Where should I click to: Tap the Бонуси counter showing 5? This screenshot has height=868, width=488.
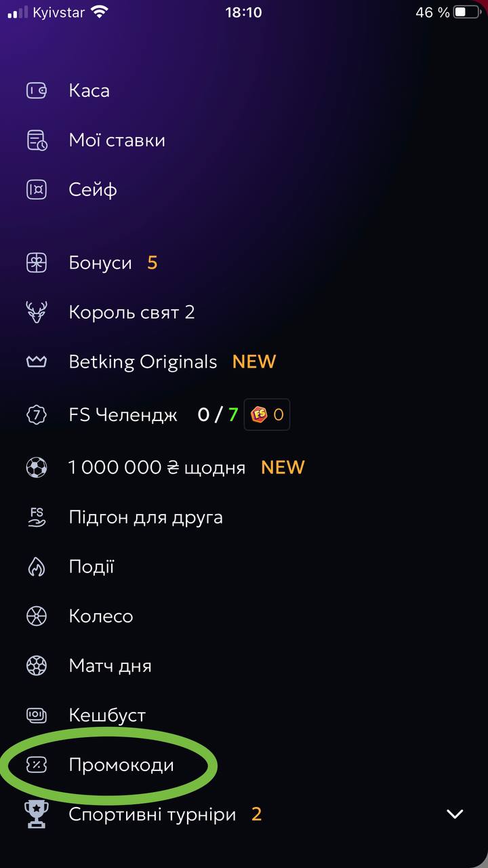[152, 263]
